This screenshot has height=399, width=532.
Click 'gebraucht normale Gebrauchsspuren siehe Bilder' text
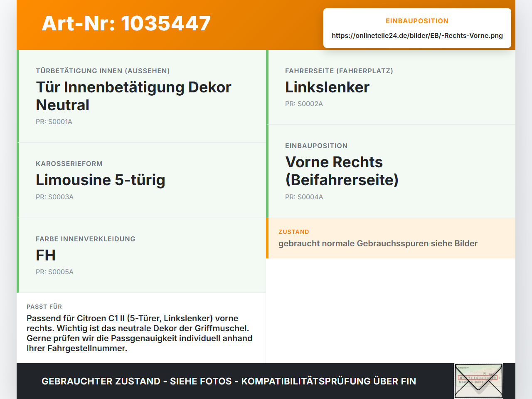(x=378, y=243)
